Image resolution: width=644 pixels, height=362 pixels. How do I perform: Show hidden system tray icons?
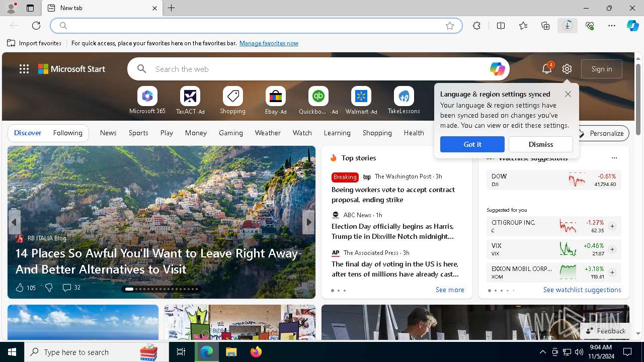tap(542, 352)
